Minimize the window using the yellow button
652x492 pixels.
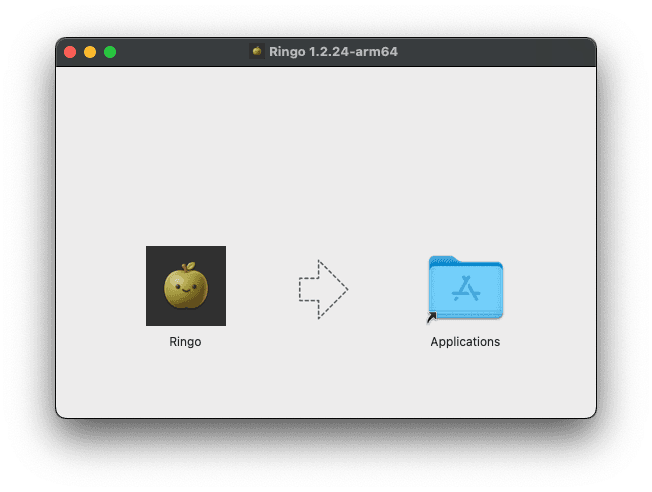[90, 52]
